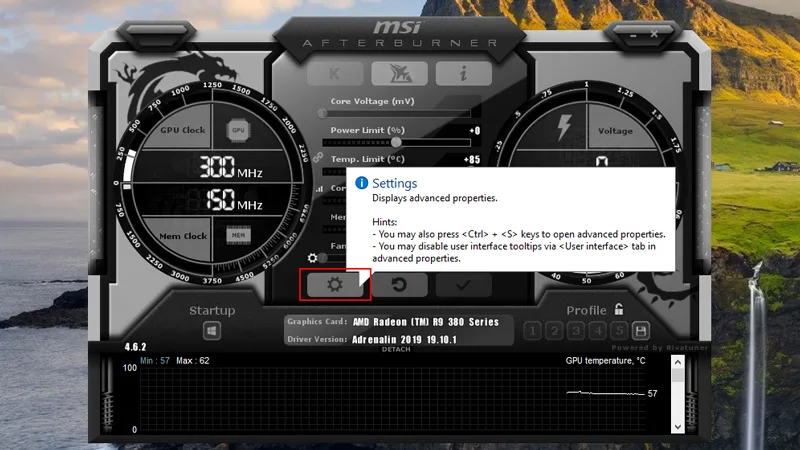
Task: Click the GPU temperature graph area
Action: click(393, 399)
